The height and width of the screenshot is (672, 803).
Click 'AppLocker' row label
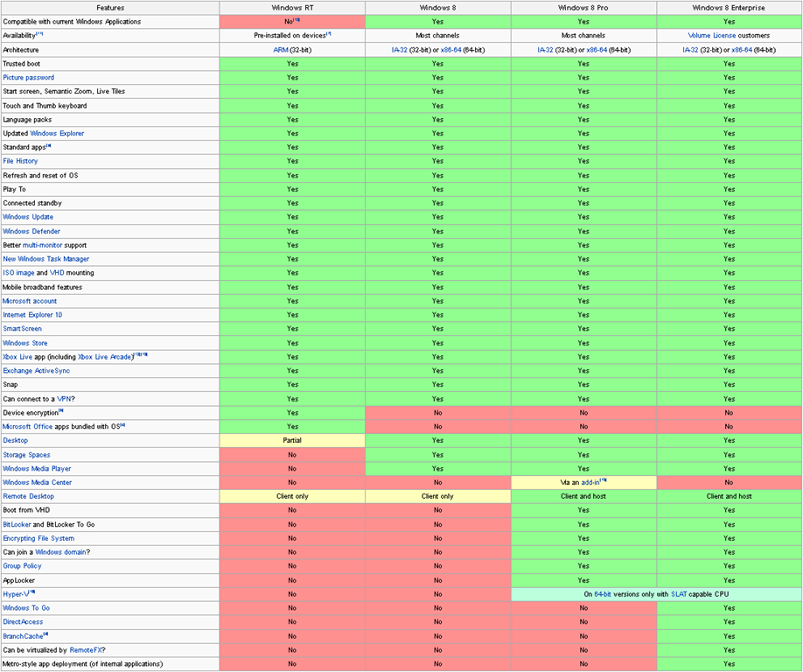coord(19,580)
